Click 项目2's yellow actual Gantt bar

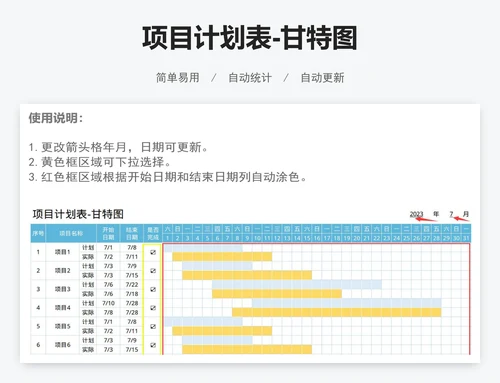pos(247,275)
